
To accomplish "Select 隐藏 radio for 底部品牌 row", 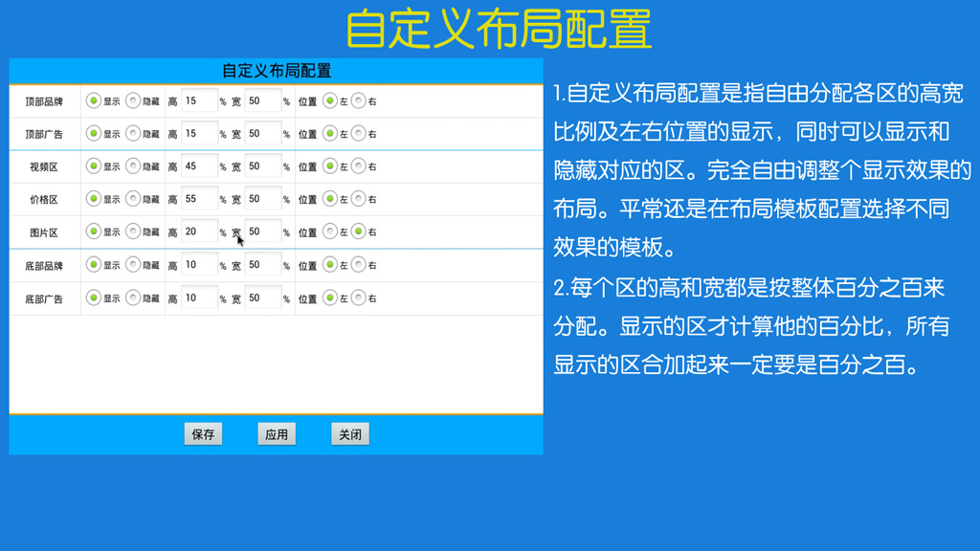I will tap(133, 265).
